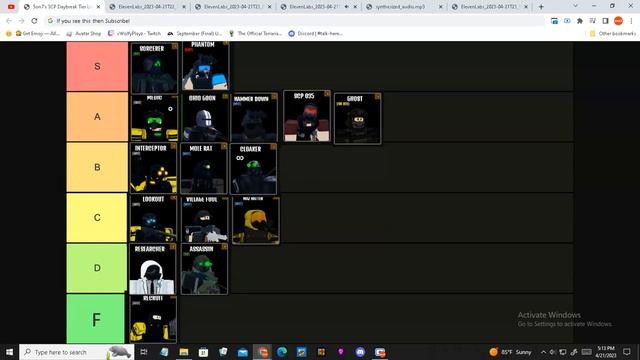
Task: Open the pinned YouTube tab
Action: pyautogui.click(x=11, y=7)
